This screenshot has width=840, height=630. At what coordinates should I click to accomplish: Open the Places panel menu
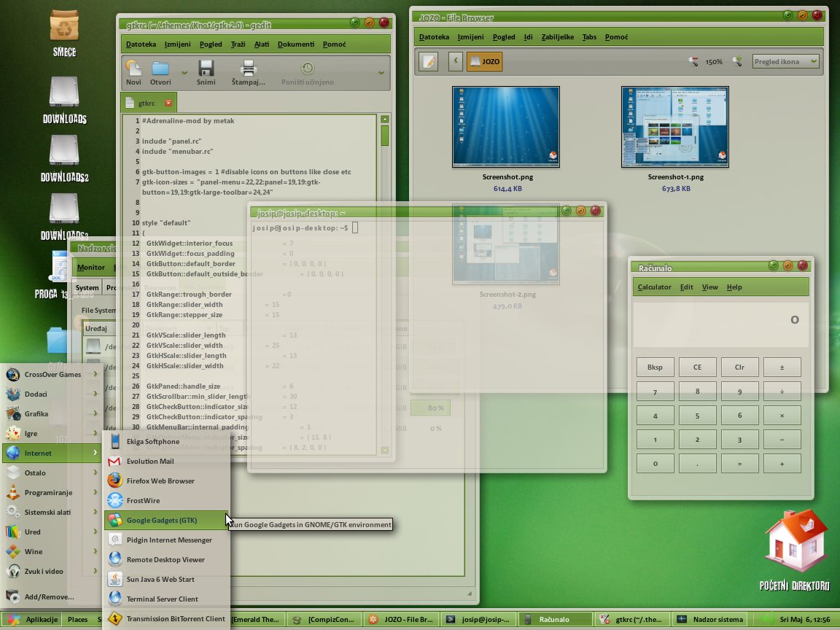coord(78,619)
